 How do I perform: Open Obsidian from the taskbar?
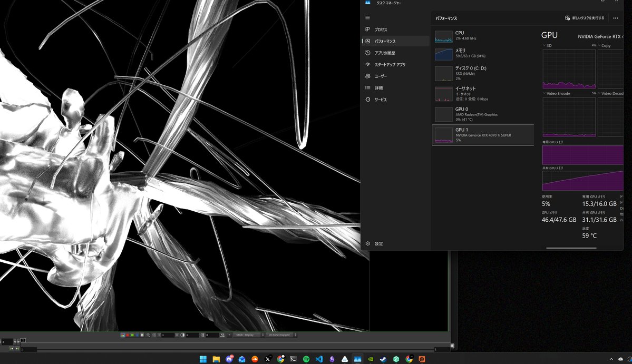pos(332,359)
